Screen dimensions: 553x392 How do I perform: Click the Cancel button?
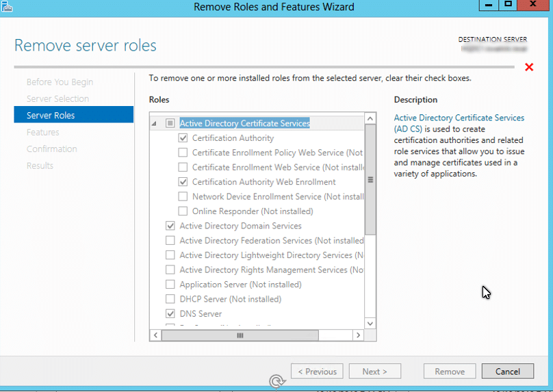click(507, 371)
